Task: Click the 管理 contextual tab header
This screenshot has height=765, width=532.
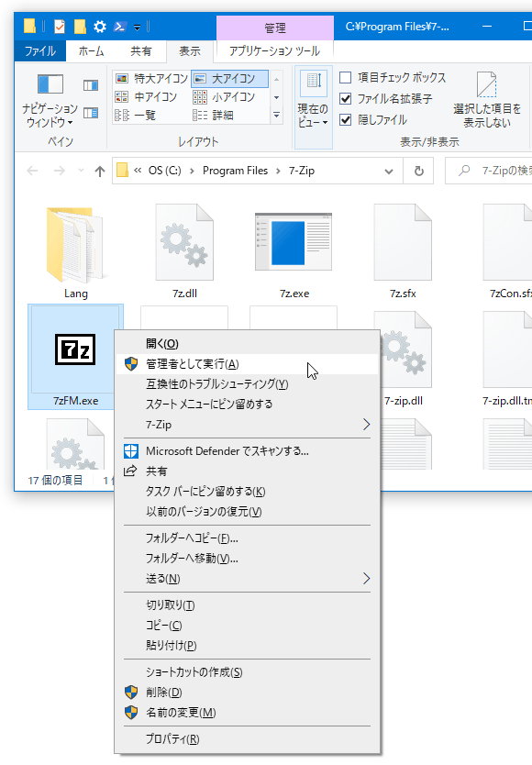Action: point(275,28)
